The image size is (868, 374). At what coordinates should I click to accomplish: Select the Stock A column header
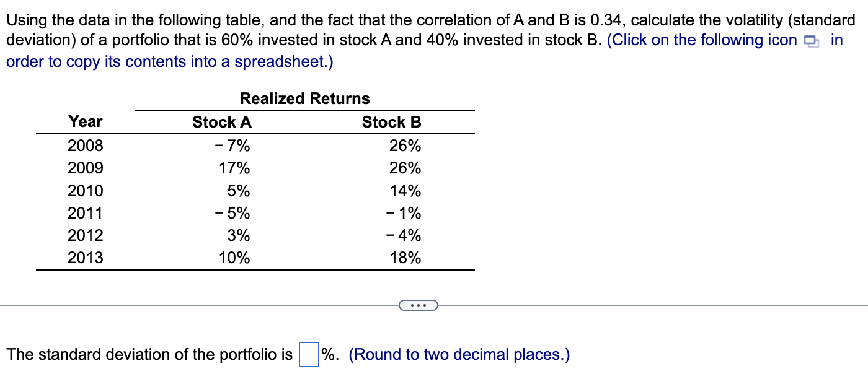coord(221,122)
